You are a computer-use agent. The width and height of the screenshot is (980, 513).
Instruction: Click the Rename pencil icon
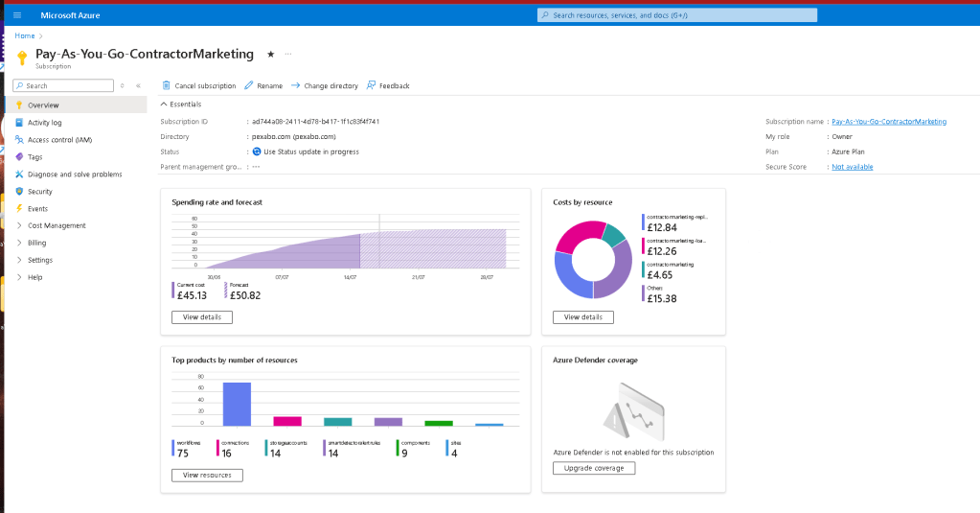249,85
